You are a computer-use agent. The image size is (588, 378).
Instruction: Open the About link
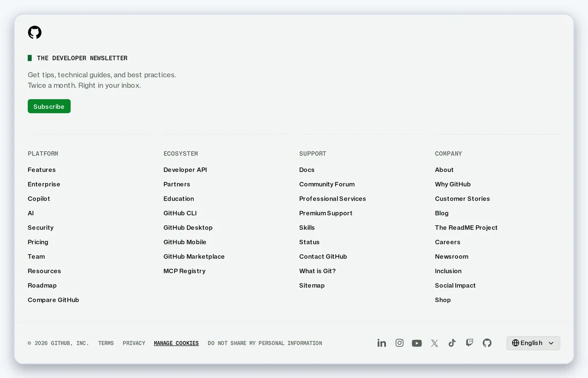[x=444, y=170]
